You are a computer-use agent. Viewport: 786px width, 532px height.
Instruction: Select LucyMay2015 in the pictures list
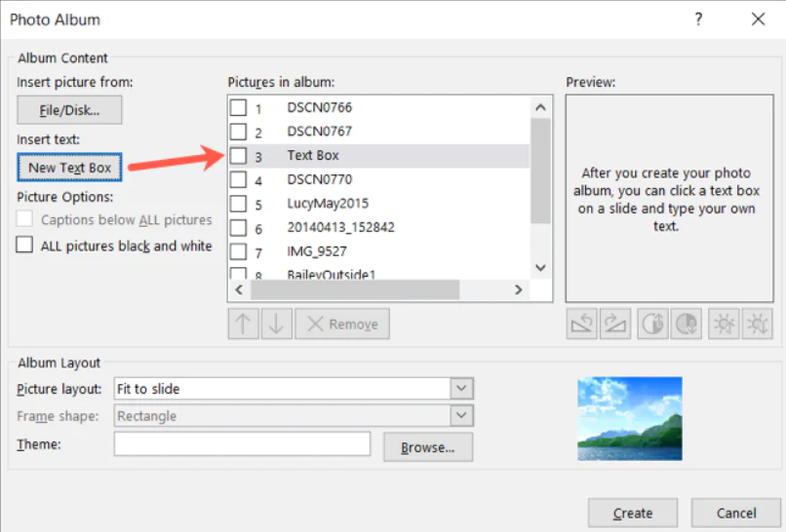(x=328, y=204)
